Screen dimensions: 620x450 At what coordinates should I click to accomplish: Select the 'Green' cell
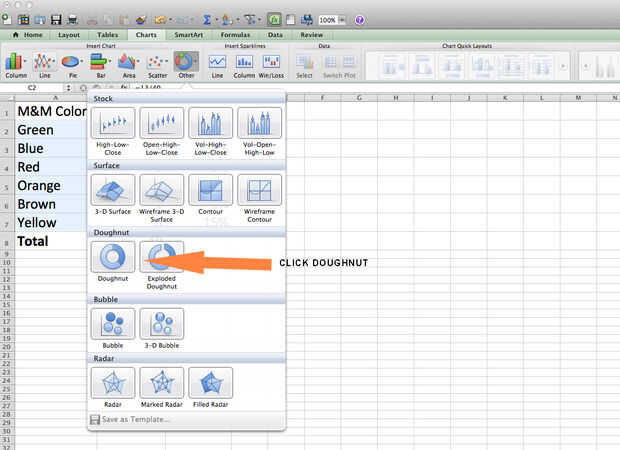[x=51, y=130]
